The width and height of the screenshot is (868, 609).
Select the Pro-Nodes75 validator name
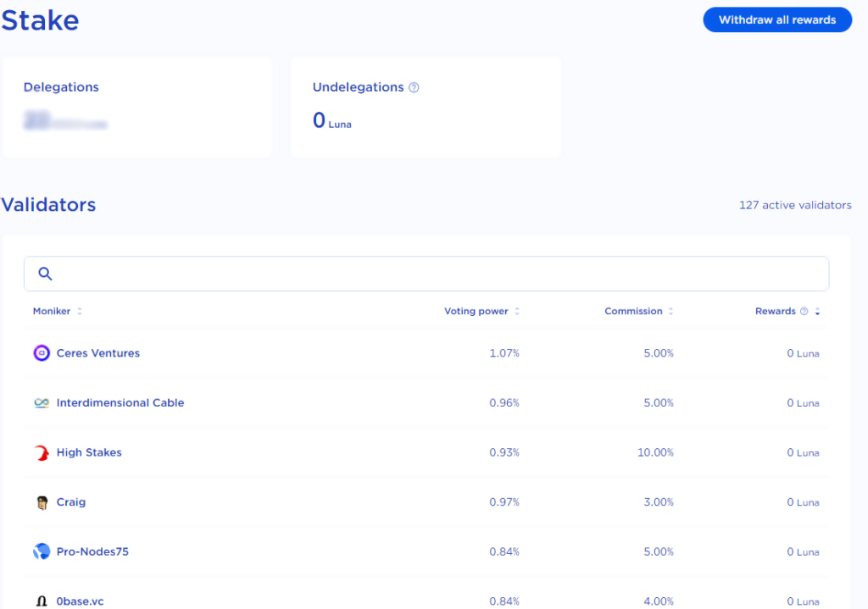92,552
